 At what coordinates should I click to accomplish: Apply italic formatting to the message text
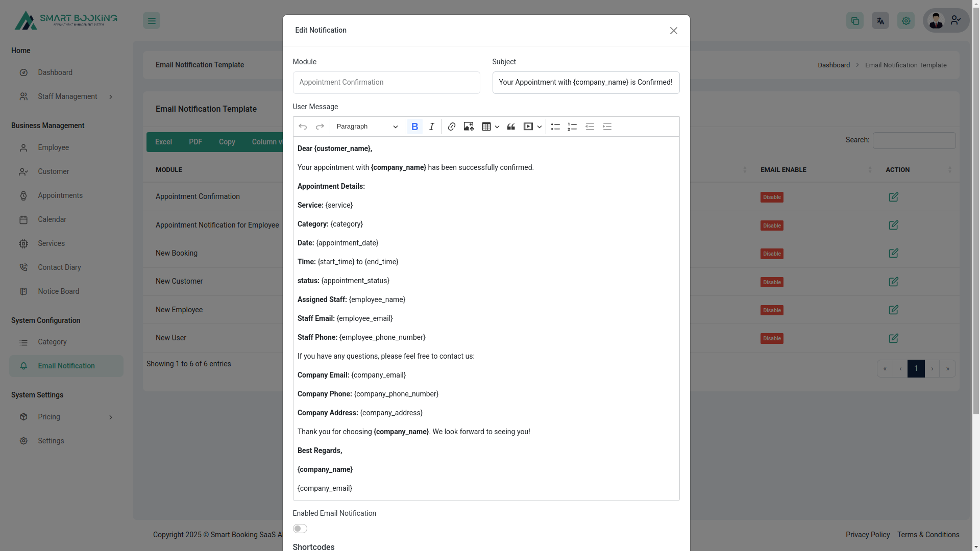pyautogui.click(x=431, y=127)
